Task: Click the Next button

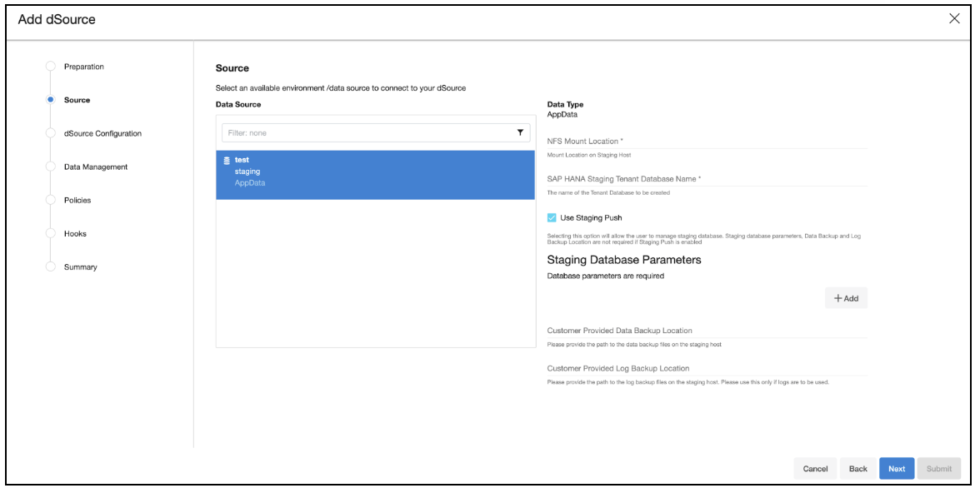Action: (x=896, y=468)
